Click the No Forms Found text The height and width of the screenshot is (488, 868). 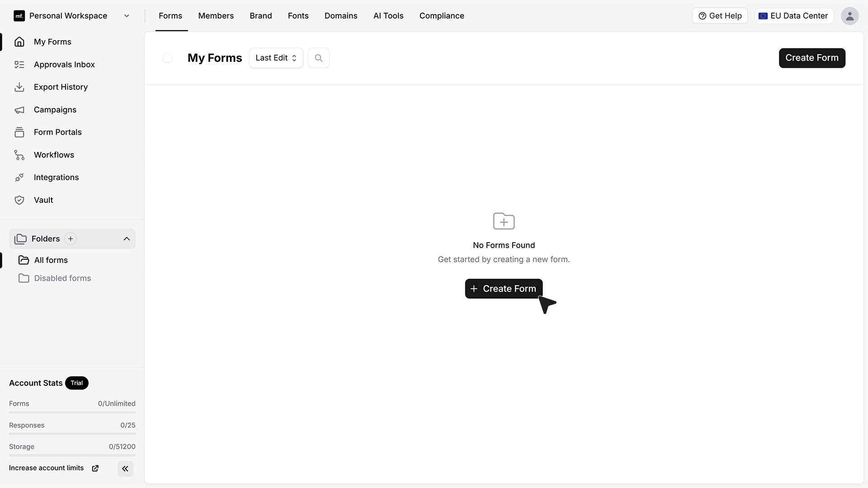(504, 245)
